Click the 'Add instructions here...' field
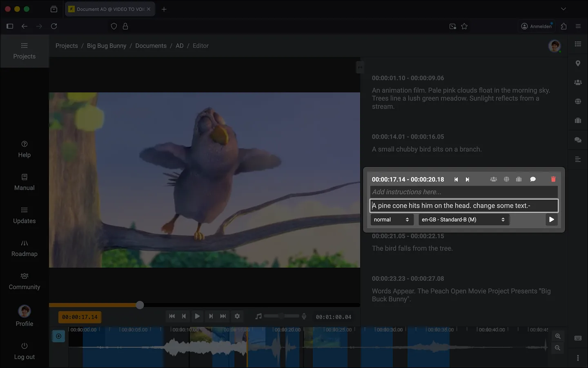The image size is (588, 368). [463, 192]
